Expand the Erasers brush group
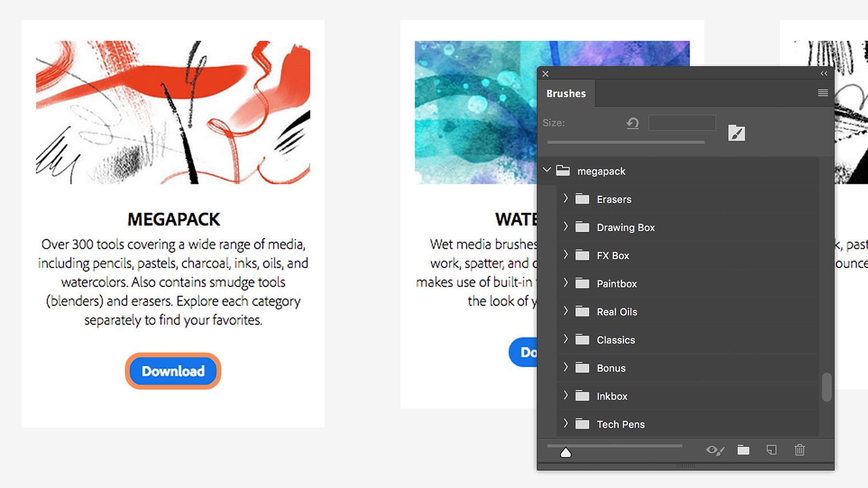The image size is (868, 488). 566,199
